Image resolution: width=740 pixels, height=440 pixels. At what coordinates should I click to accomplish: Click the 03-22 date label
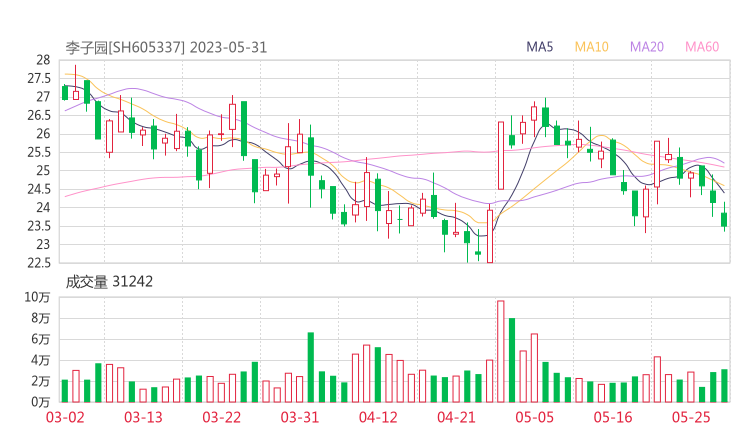click(x=222, y=417)
